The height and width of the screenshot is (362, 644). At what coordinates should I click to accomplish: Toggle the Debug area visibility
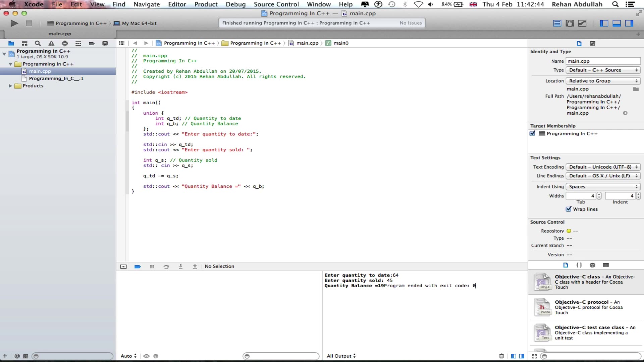pos(616,23)
